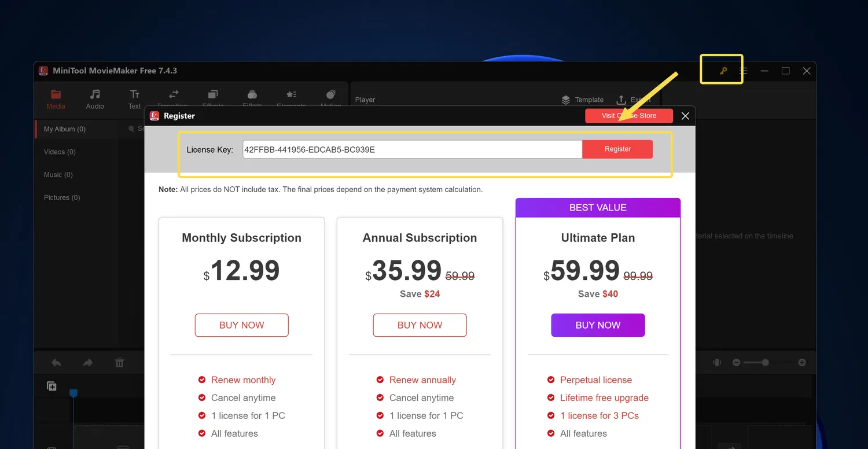868x449 pixels.
Task: Click the trash delete icon
Action: pos(119,363)
